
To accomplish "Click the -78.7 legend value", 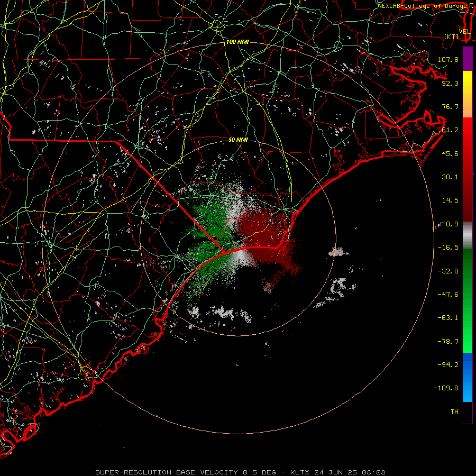I will [x=448, y=342].
